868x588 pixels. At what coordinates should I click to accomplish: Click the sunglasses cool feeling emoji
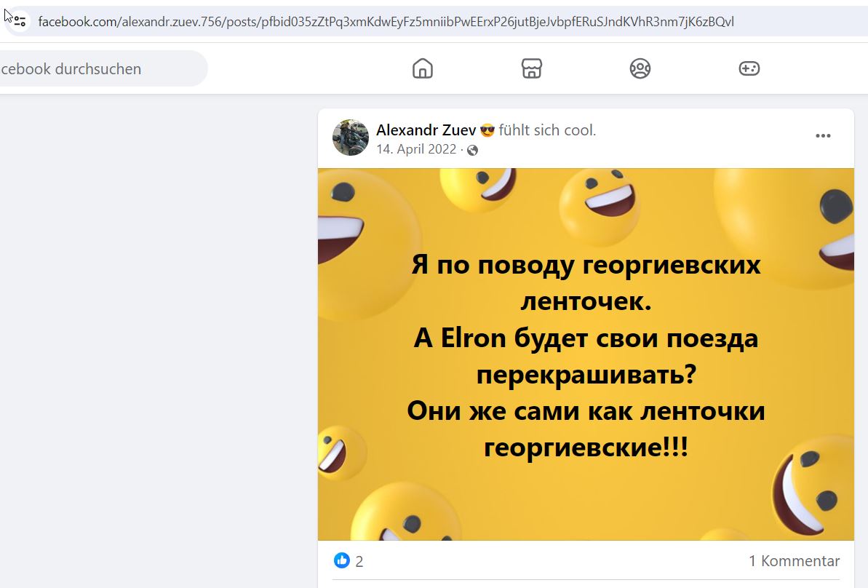[x=487, y=131]
